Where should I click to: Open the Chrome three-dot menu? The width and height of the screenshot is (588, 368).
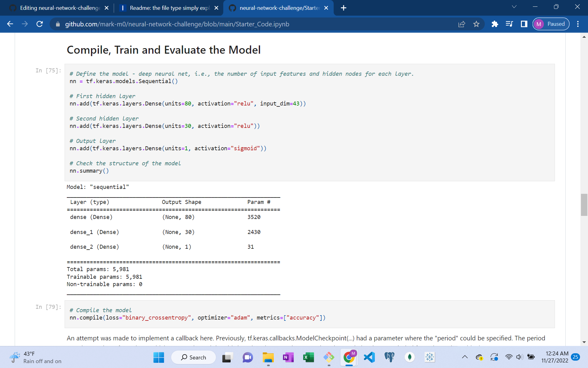[x=578, y=24]
